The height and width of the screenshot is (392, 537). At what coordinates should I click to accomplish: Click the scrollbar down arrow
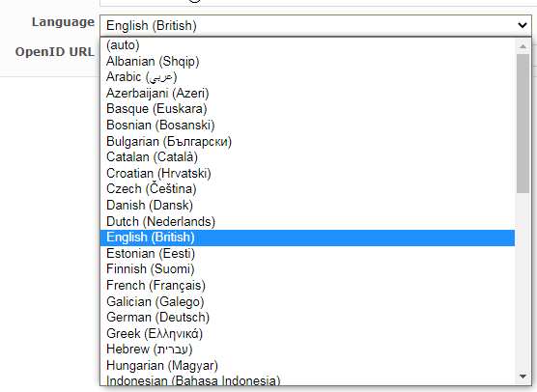click(x=523, y=377)
